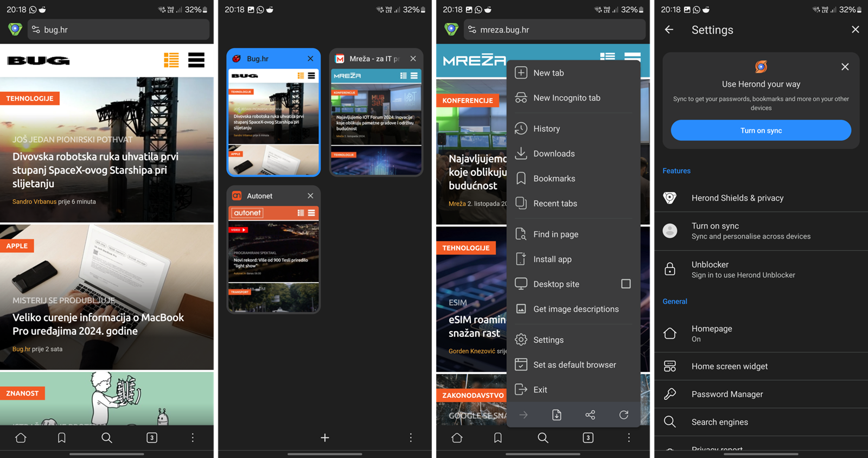The image size is (868, 458).
Task: Tap the tab counter showing 3 in bug.hr screen
Action: tap(152, 437)
